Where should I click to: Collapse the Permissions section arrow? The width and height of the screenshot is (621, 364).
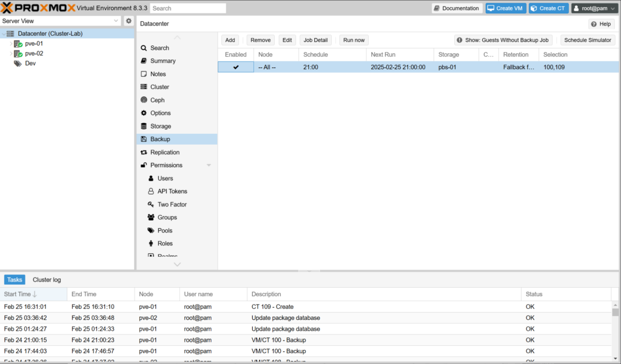[209, 165]
